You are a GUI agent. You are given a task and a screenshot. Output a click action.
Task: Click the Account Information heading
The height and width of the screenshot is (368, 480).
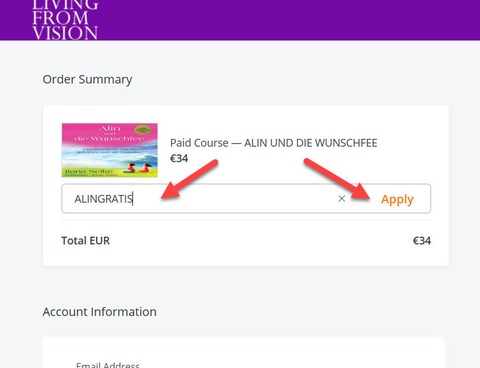point(100,312)
